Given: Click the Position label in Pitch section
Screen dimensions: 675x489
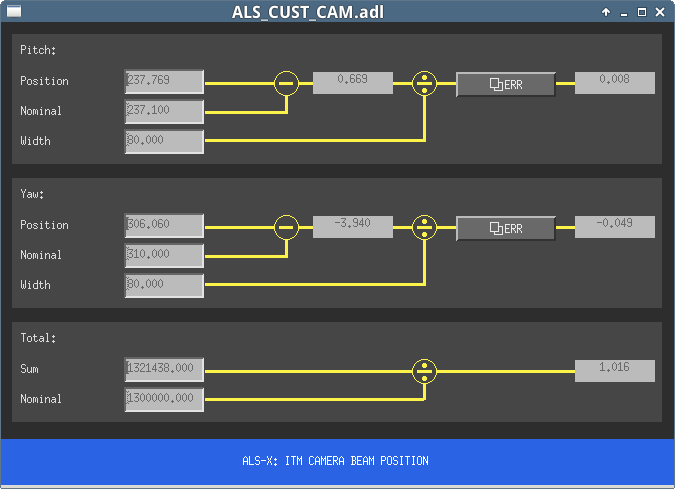Looking at the screenshot, I should (x=44, y=81).
